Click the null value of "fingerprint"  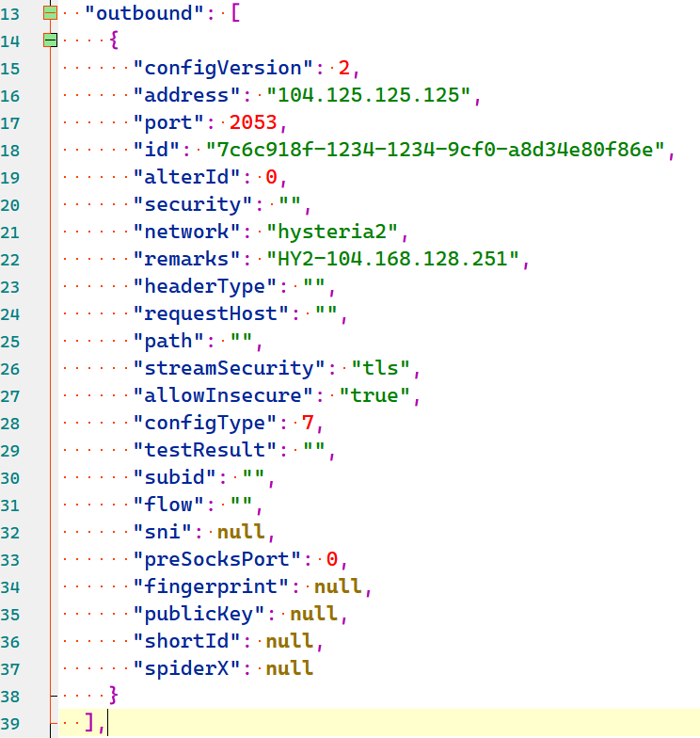(338, 586)
